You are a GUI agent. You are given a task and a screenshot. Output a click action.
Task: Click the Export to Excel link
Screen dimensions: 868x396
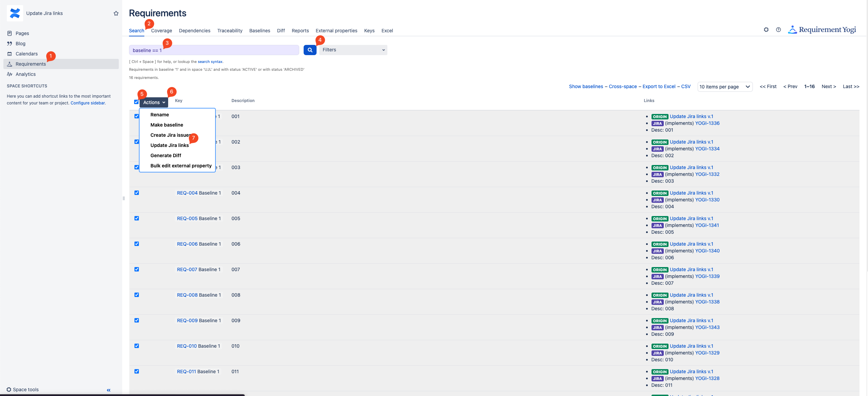pyautogui.click(x=659, y=86)
